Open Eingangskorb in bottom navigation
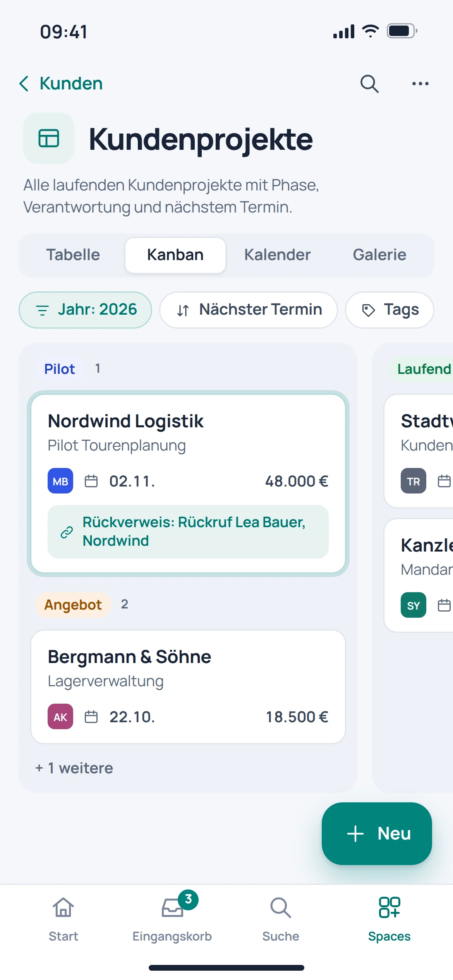The image size is (453, 980). click(172, 919)
